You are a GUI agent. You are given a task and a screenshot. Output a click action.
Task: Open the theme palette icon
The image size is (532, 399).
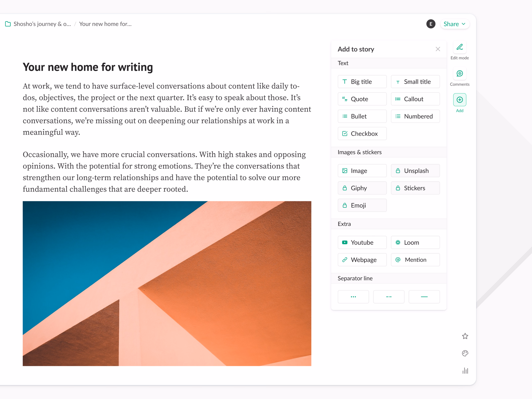point(465,353)
